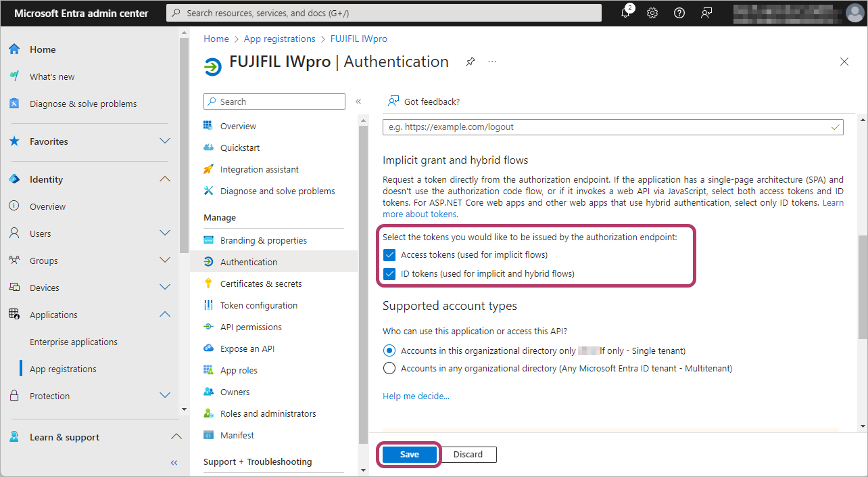Open Identity Overview in sidebar
The width and height of the screenshot is (868, 477).
coord(47,206)
